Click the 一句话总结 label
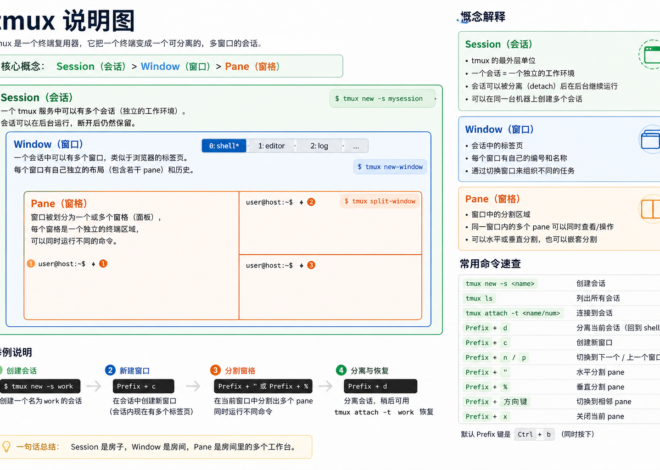The width and height of the screenshot is (660, 470). point(37,447)
